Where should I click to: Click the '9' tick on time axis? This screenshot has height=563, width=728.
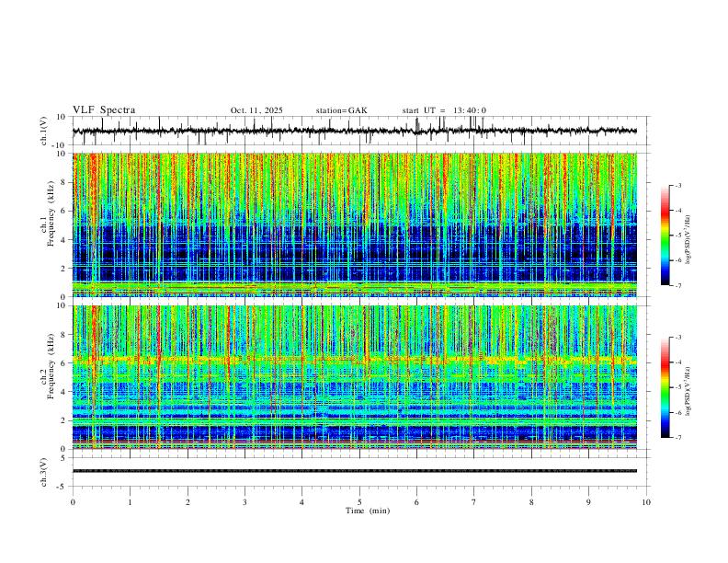(588, 502)
